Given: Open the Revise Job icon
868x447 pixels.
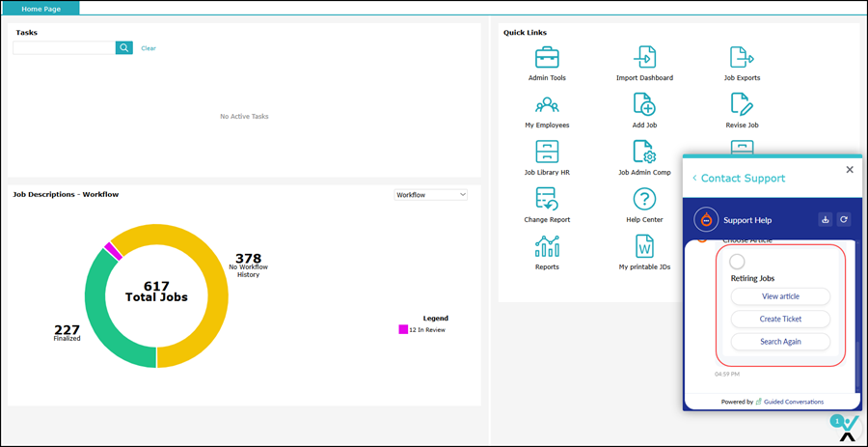Looking at the screenshot, I should (x=741, y=104).
